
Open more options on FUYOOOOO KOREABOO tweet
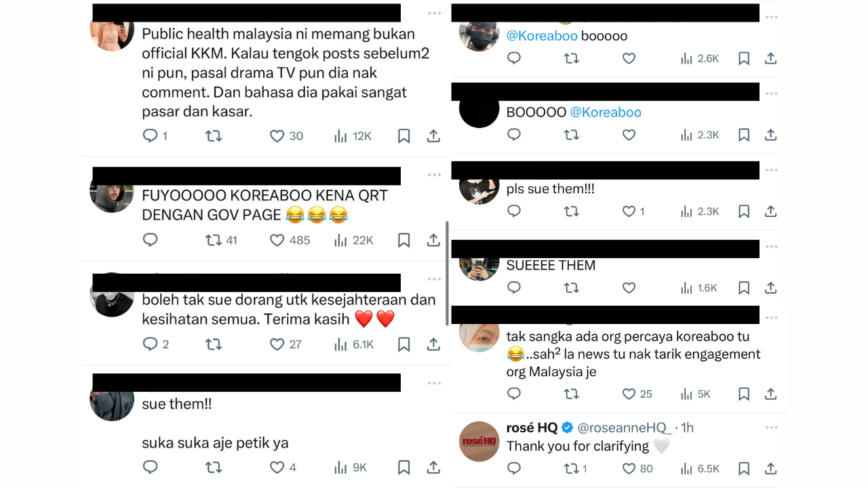click(x=434, y=175)
